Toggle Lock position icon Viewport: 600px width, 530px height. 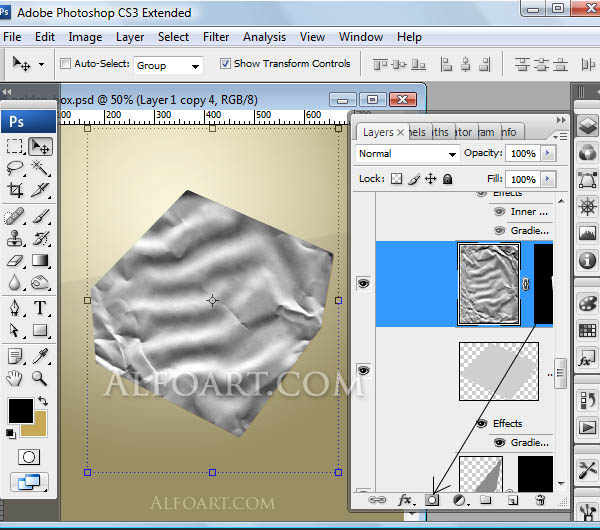click(x=431, y=179)
